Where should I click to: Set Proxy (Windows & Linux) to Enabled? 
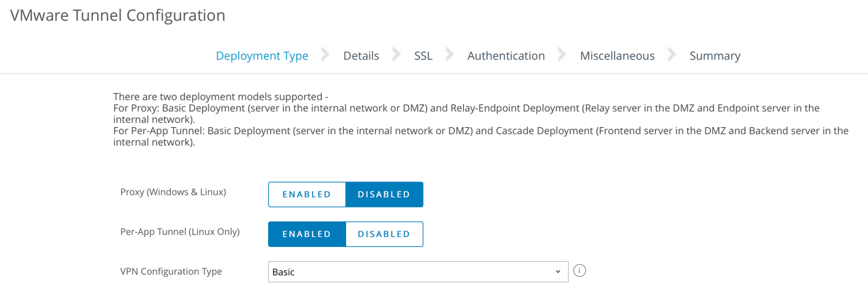(x=307, y=195)
